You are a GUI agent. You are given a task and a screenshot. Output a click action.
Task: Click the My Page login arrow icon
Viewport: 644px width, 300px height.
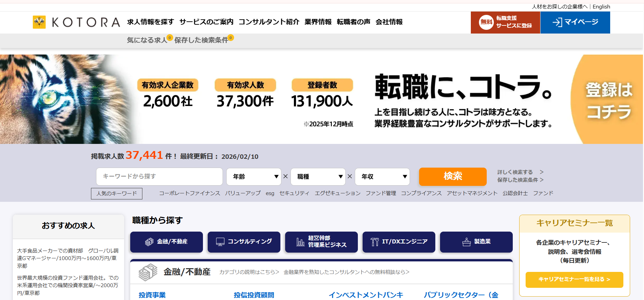click(557, 22)
